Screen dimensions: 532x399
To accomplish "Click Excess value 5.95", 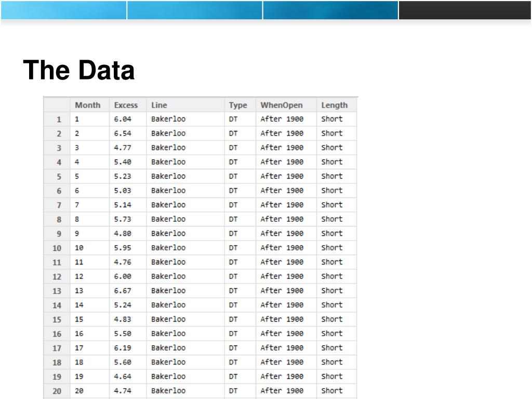I will click(x=123, y=248).
